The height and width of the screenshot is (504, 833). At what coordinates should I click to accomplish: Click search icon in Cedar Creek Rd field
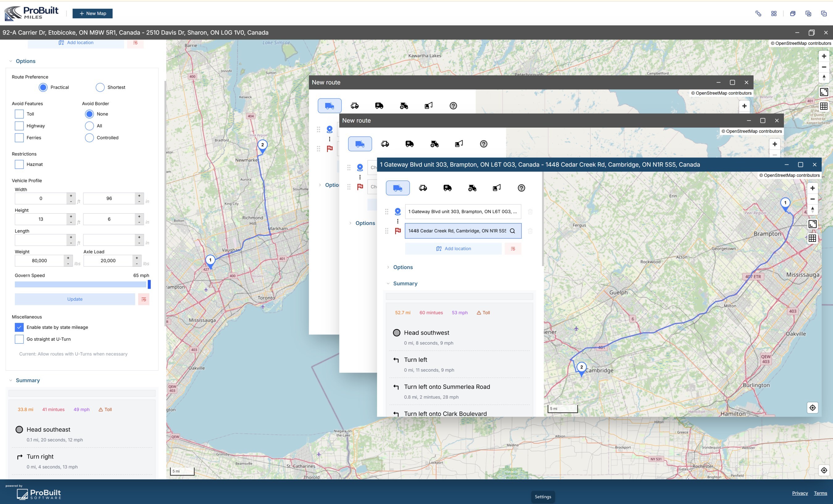512,231
